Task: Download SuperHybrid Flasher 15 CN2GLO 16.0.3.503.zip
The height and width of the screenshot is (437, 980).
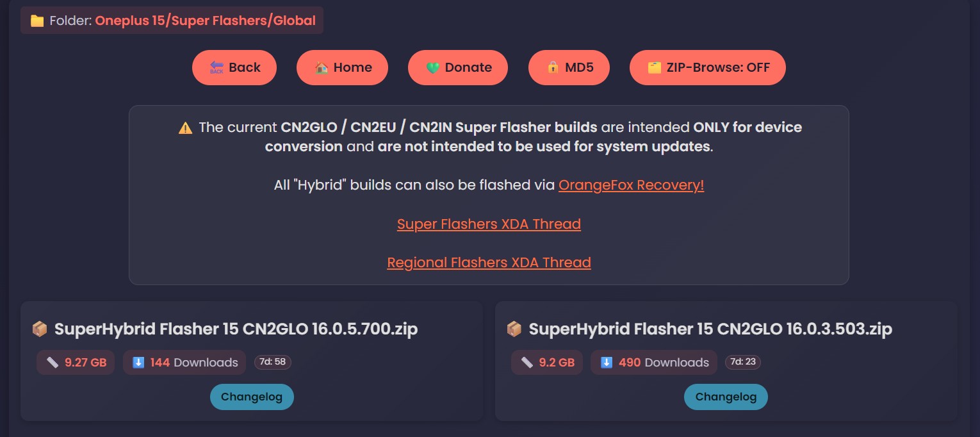Action: pos(710,329)
